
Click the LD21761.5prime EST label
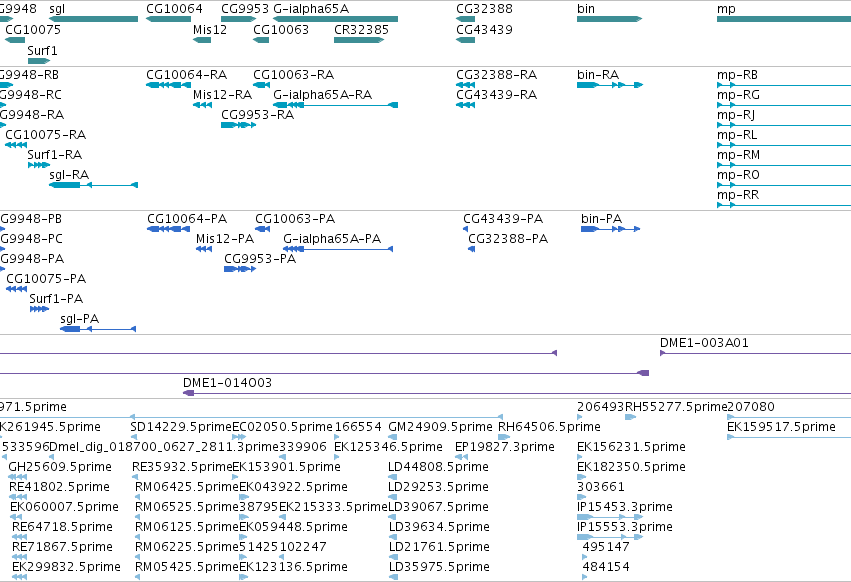coord(439,547)
